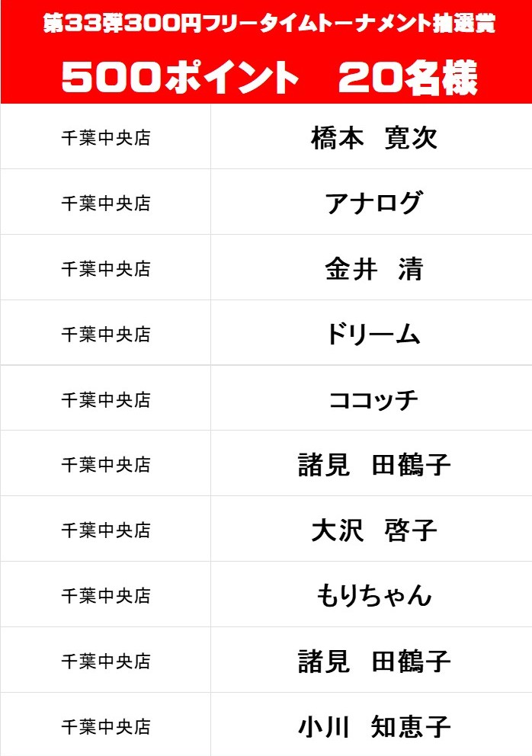Select the name もりちゃん
The height and width of the screenshot is (756, 532).
pyautogui.click(x=373, y=596)
